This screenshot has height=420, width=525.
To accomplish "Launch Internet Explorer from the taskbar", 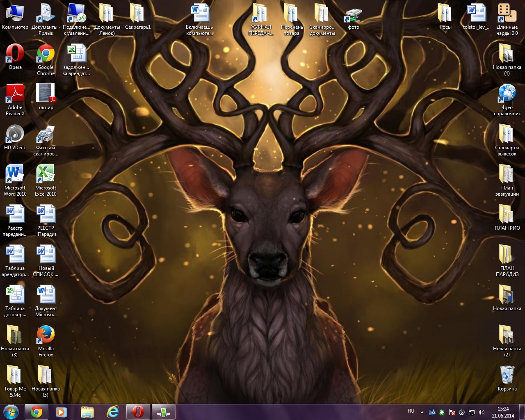I will pyautogui.click(x=112, y=412).
